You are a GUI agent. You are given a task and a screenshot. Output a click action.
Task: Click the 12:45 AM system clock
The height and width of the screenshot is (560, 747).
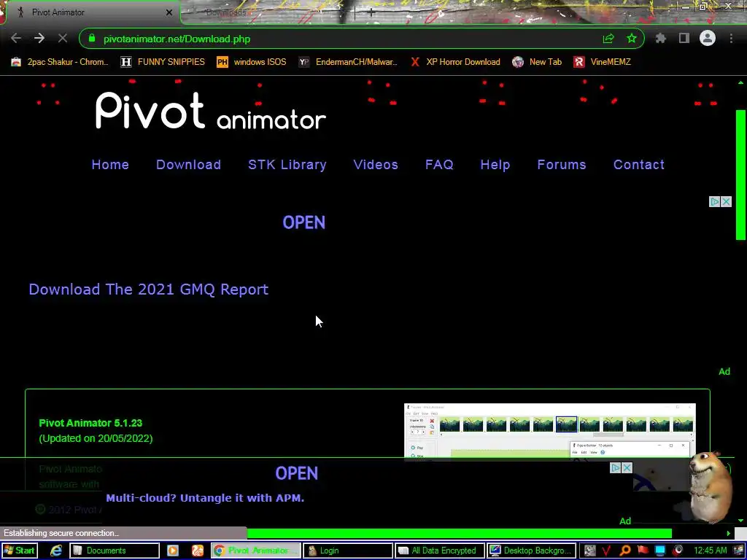pyautogui.click(x=710, y=551)
